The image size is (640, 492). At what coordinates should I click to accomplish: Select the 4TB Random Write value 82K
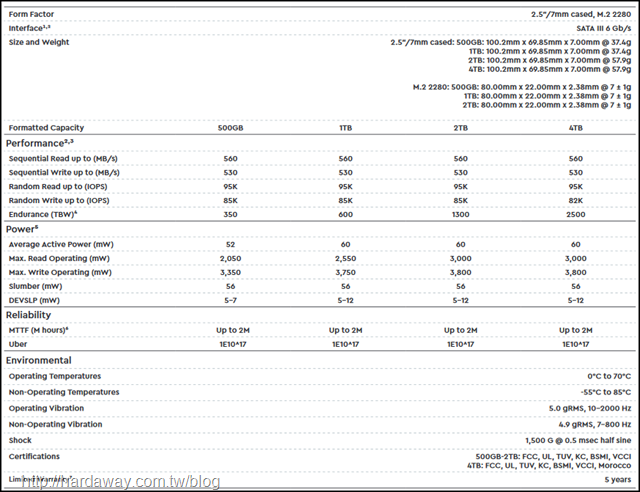click(576, 200)
